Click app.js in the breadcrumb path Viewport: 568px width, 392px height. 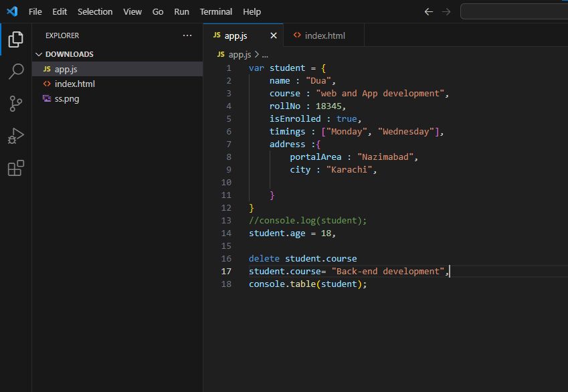click(240, 55)
